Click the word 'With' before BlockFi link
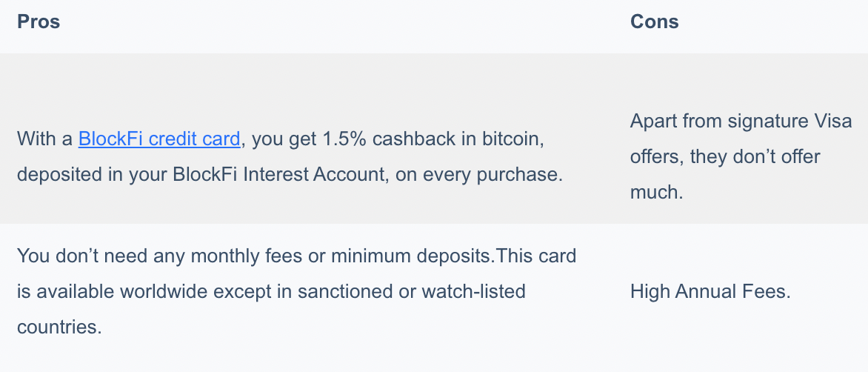Viewport: 868px width, 372px height. tap(37, 139)
